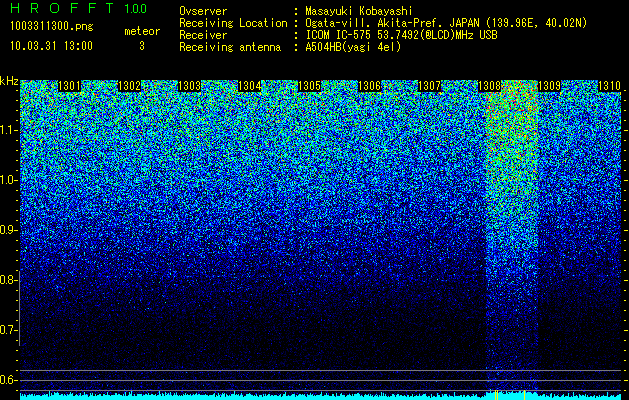The height and width of the screenshot is (400, 629).
Task: Click the 1301 time marker
Action: (x=69, y=86)
